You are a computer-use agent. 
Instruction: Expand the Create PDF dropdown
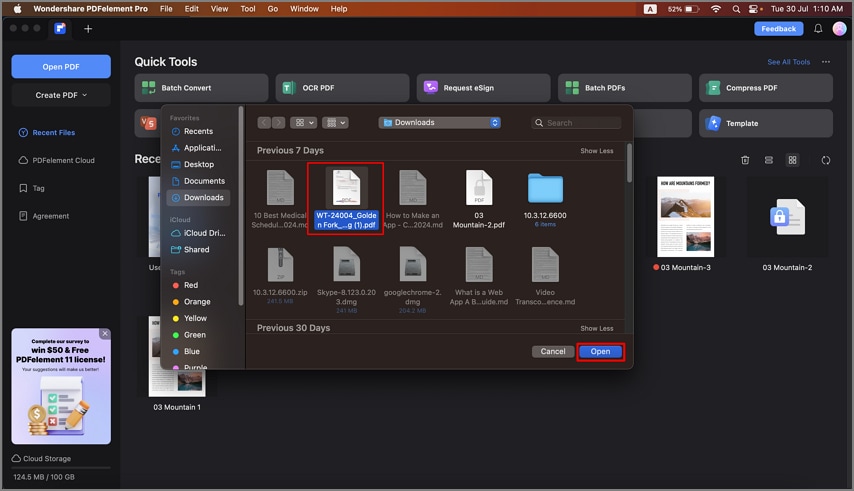point(61,95)
